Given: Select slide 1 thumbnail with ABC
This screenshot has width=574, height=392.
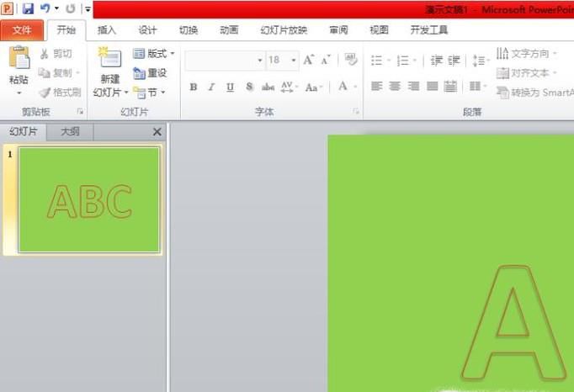Looking at the screenshot, I should coord(88,199).
